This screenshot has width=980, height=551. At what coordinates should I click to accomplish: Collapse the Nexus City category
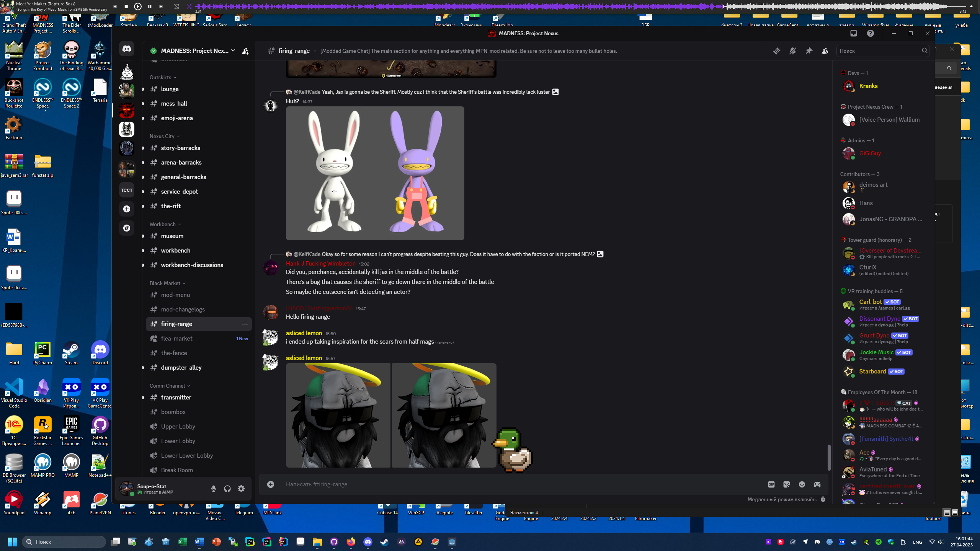click(x=165, y=136)
